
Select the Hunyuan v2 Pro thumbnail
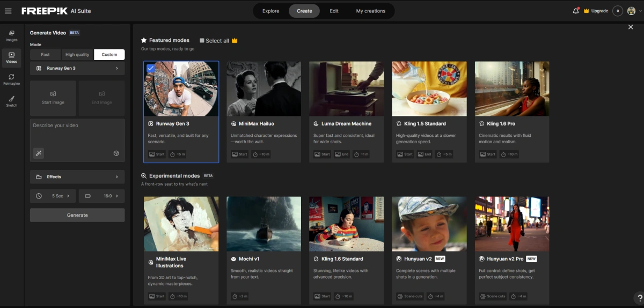pyautogui.click(x=511, y=224)
